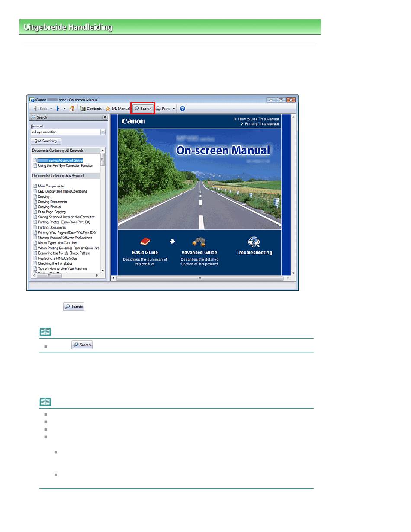
Task: Click the highlighted Search toolbar button
Action: point(143,109)
